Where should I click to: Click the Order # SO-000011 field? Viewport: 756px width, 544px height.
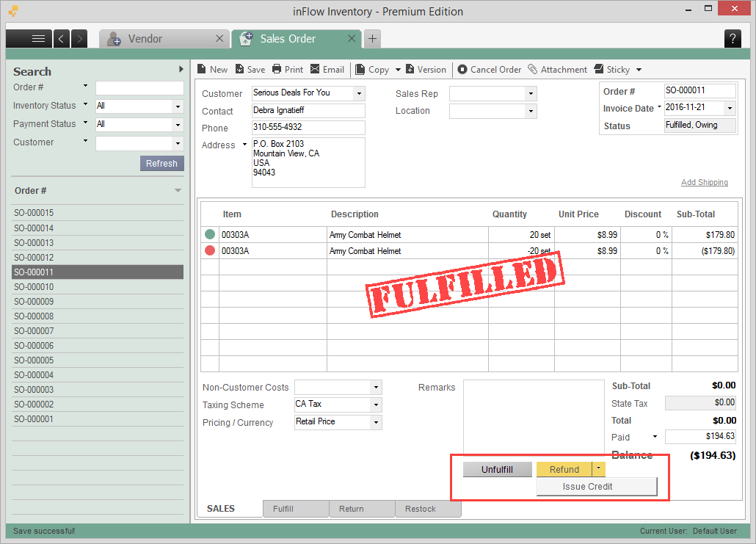[700, 91]
